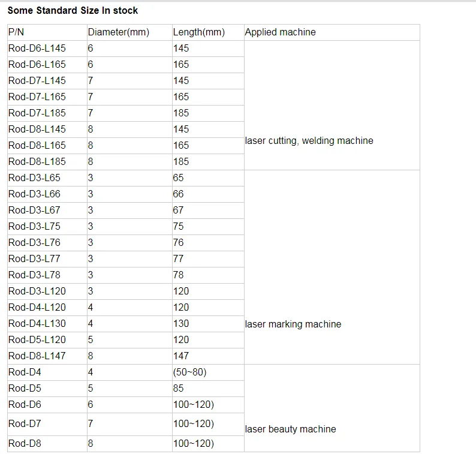Click the Rod-D8-L165 part number
476x454 pixels.
(37, 146)
